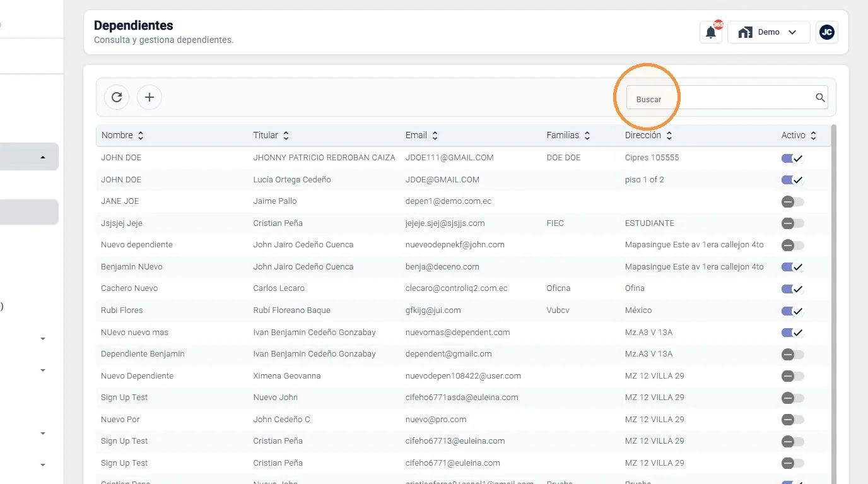Open the Demo site dropdown
The height and width of the screenshot is (484, 868).
click(768, 32)
